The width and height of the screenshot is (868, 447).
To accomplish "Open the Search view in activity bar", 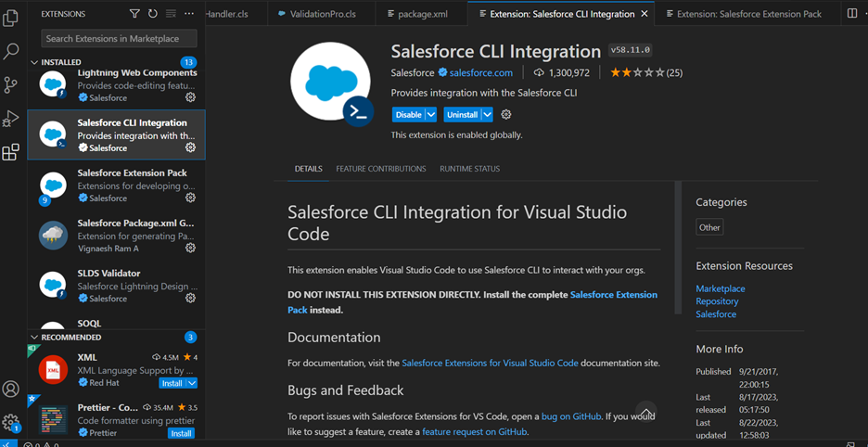I will point(10,51).
